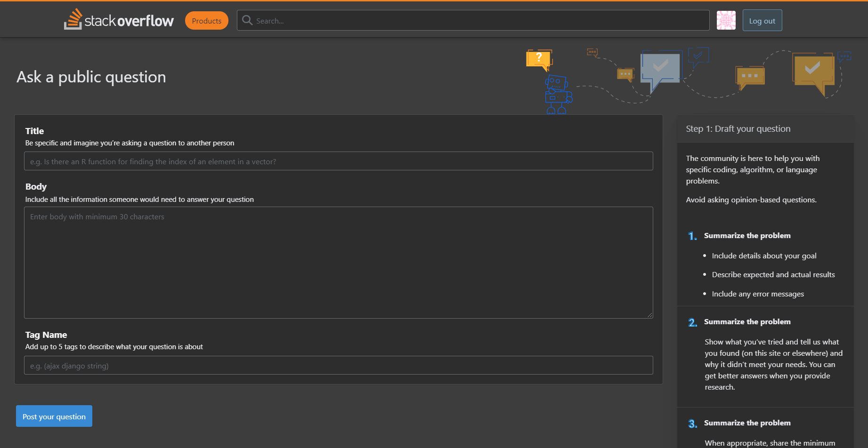Click the blue robot illustration
This screenshot has width=868, height=448.
[x=558, y=94]
